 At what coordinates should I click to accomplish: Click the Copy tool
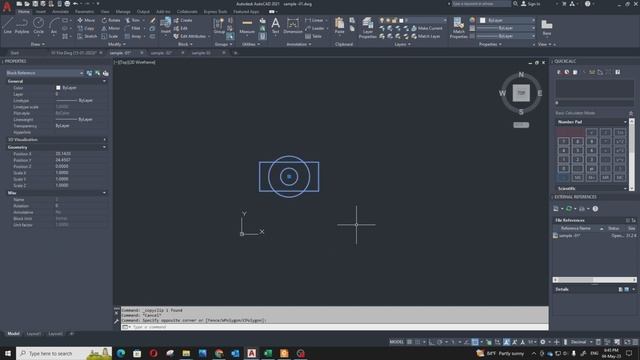[86, 28]
